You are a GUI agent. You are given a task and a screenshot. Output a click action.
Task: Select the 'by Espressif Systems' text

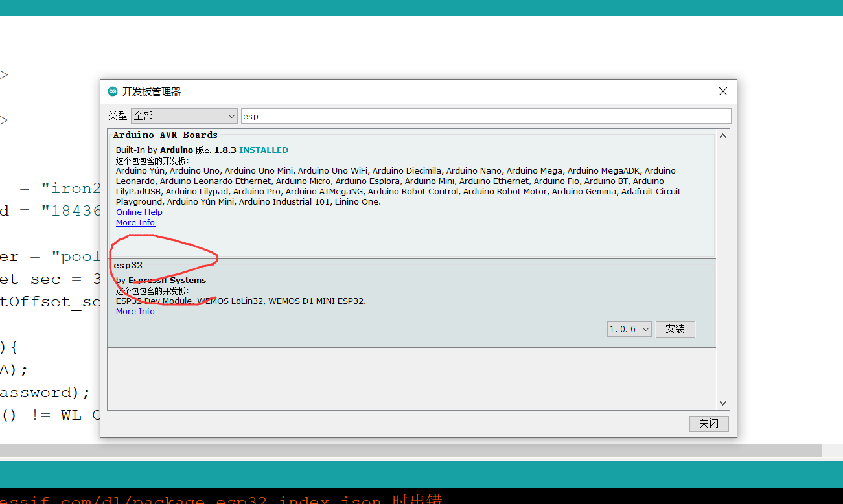tap(161, 280)
